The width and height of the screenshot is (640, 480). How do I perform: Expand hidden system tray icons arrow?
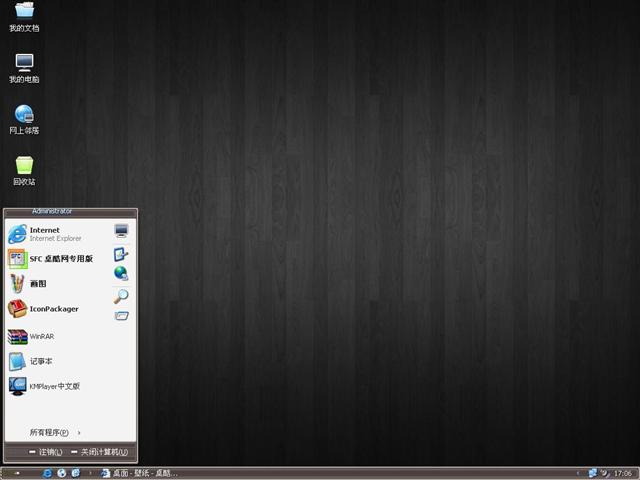578,473
